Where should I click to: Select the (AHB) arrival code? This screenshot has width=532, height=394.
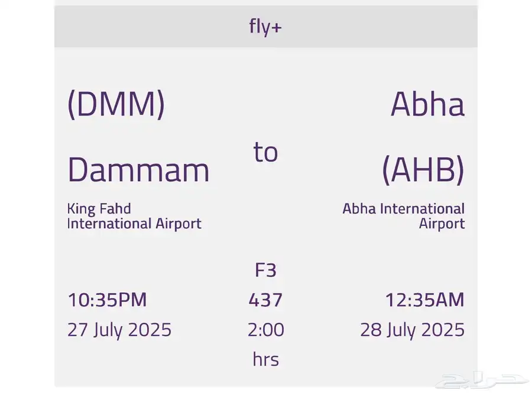coord(423,170)
